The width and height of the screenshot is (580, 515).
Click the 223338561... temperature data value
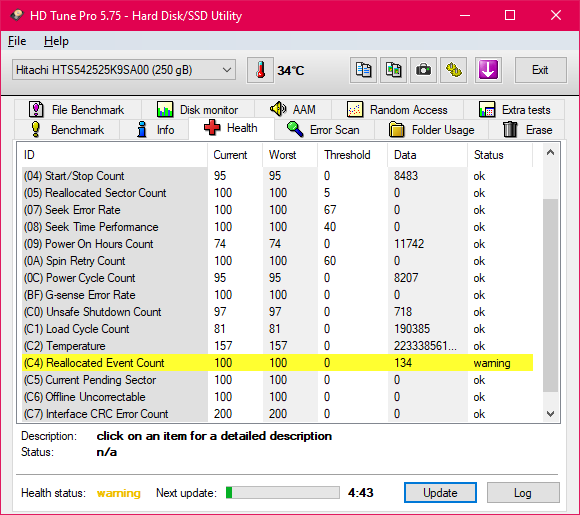pyautogui.click(x=425, y=346)
